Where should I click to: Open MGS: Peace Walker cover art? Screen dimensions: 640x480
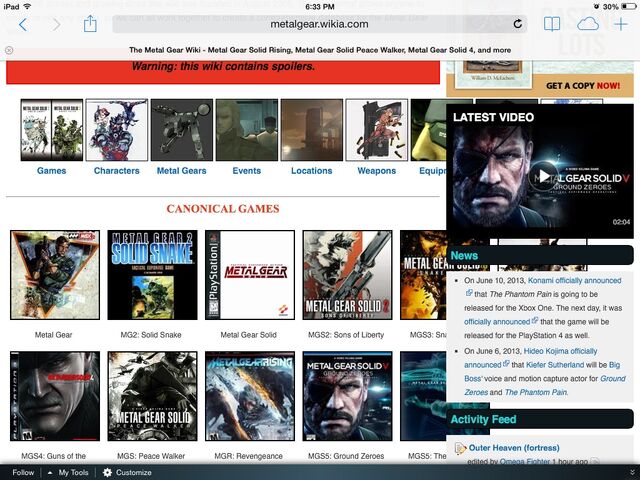pos(152,396)
